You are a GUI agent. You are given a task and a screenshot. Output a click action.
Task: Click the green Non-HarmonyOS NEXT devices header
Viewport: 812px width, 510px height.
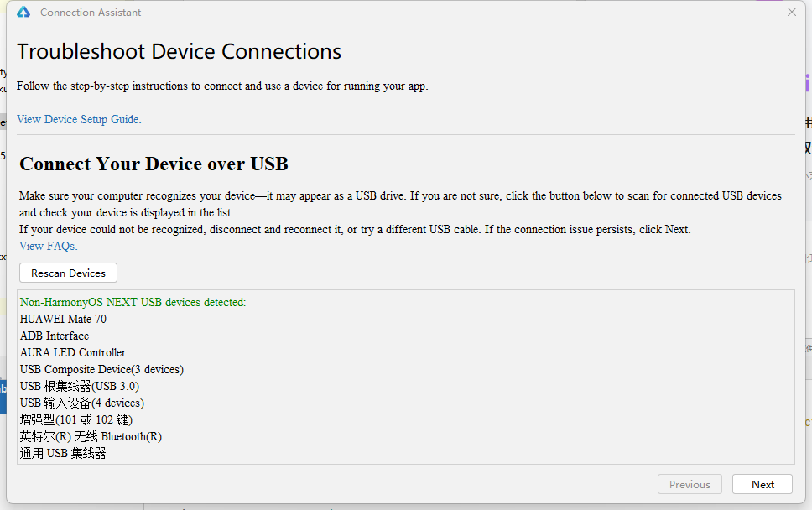tap(133, 302)
